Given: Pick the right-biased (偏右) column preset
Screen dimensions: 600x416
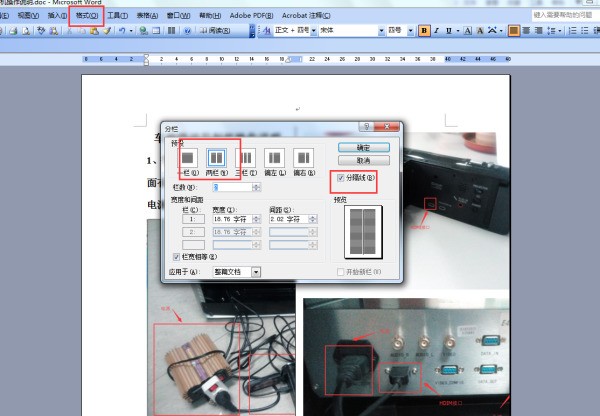Looking at the screenshot, I should point(304,158).
